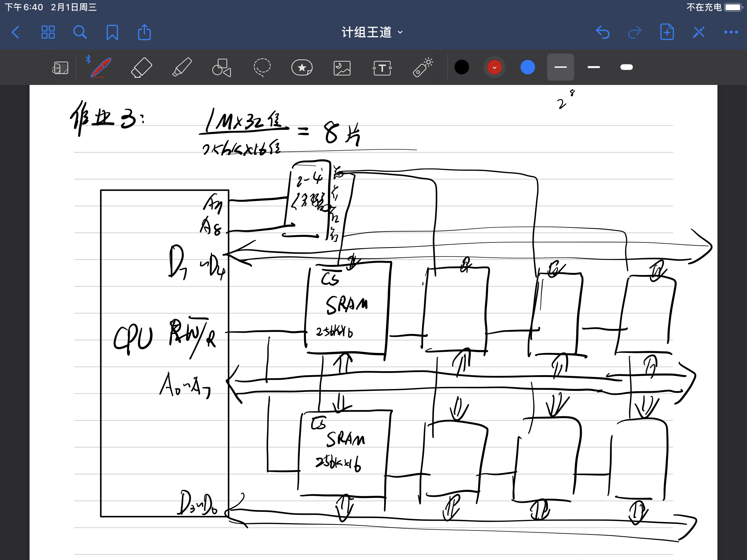This screenshot has width=747, height=560.
Task: Pick the blue pen color
Action: coord(527,67)
